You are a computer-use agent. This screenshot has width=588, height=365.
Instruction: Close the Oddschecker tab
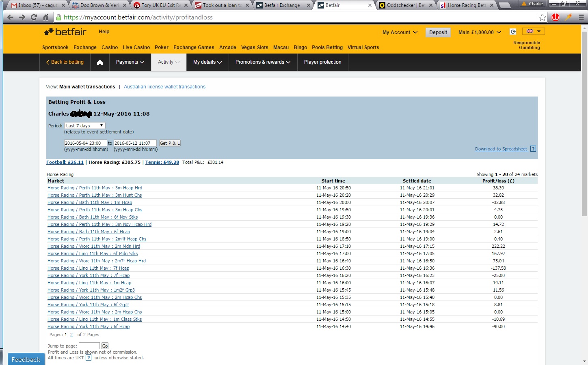click(432, 5)
